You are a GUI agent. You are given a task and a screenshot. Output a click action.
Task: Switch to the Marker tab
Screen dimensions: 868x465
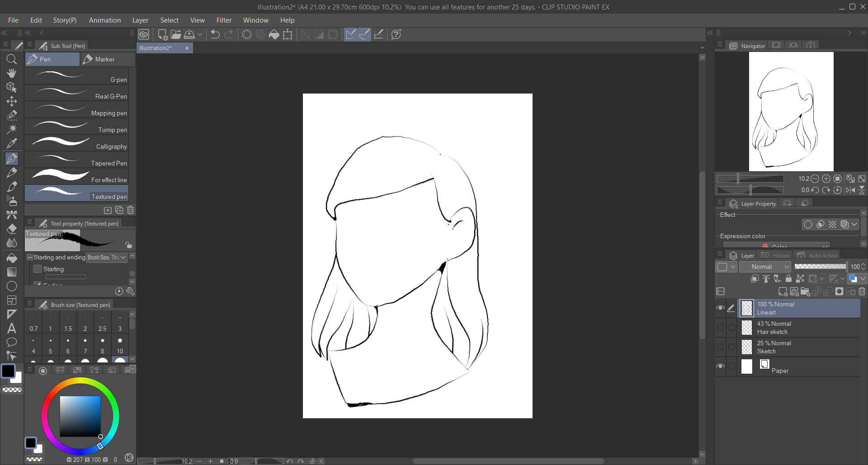[108, 59]
